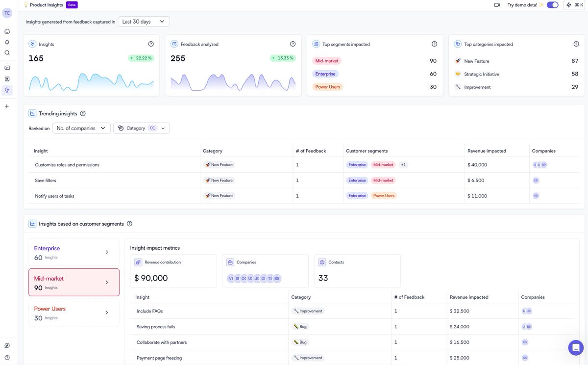Open the Intercom chat bubble at bottom right
Image resolution: width=588 pixels, height=365 pixels.
pos(575,347)
